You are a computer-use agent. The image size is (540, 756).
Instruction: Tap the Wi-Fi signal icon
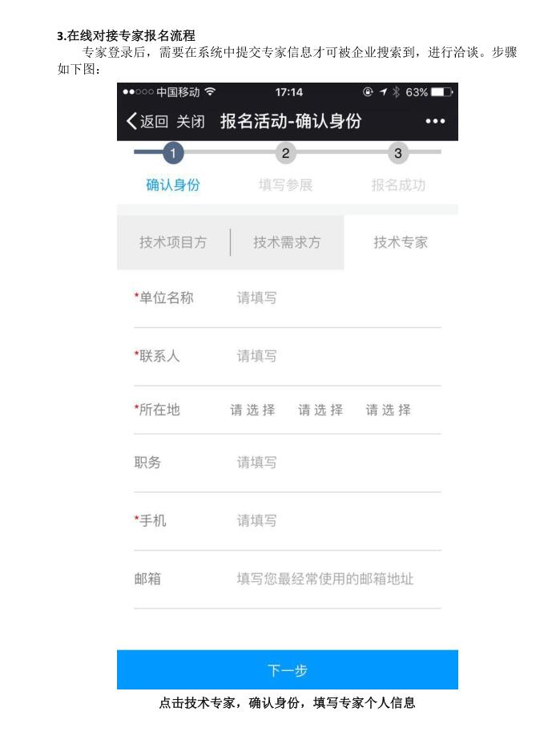(x=210, y=91)
